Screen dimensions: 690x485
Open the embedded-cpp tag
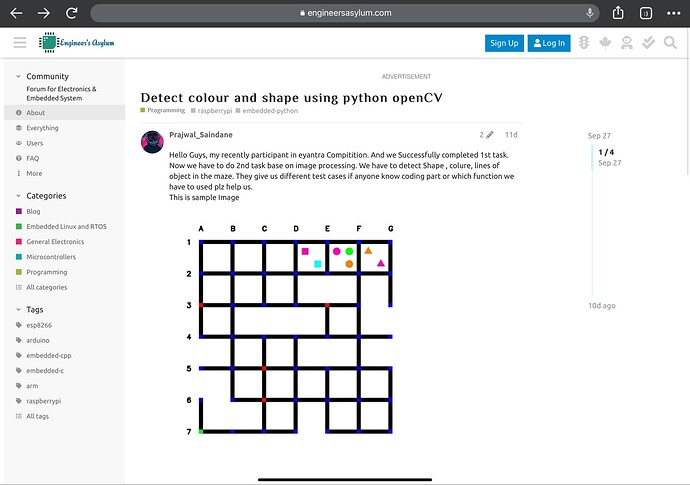point(65,356)
